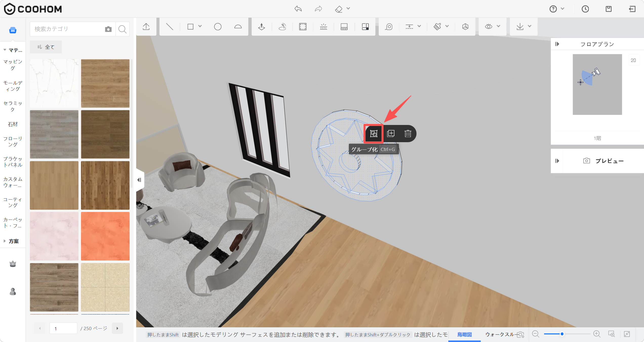This screenshot has width=644, height=342.
Task: Choose the pink marble material swatch
Action: pyautogui.click(x=54, y=236)
